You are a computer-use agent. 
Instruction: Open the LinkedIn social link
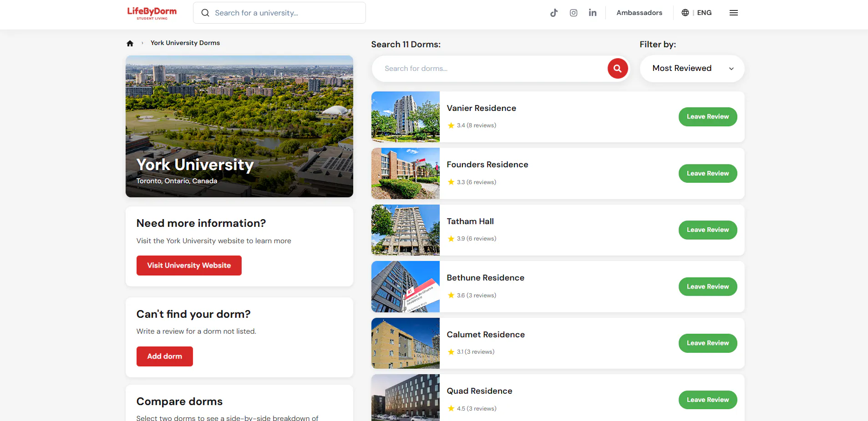click(593, 13)
